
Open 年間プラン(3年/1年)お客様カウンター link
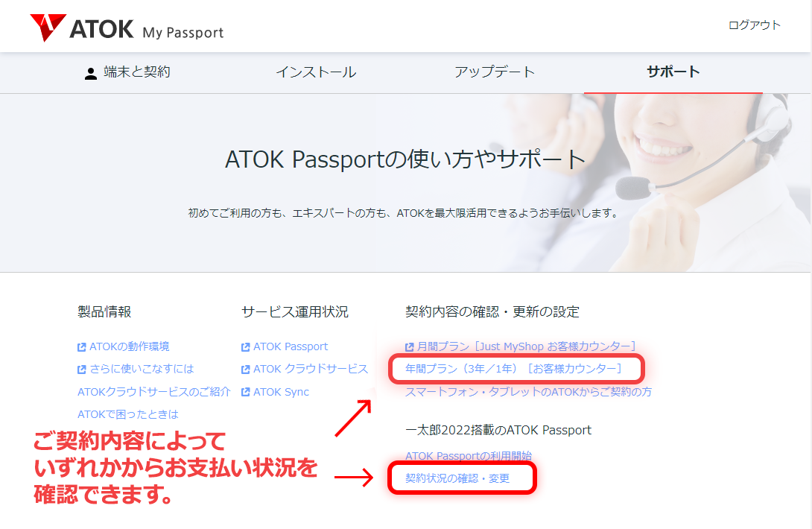coord(514,369)
